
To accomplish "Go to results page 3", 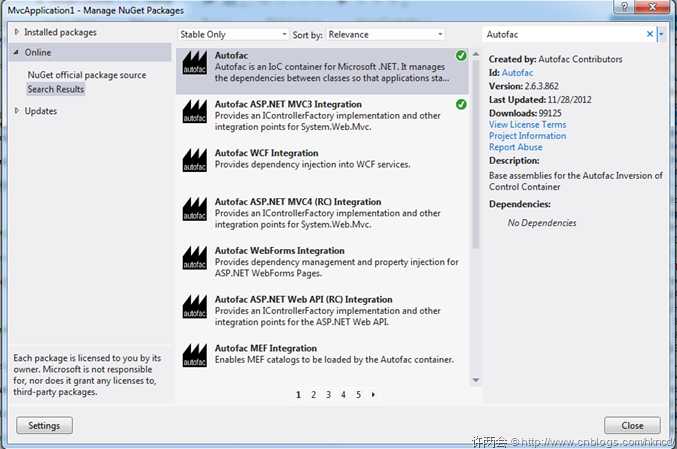I will point(329,395).
